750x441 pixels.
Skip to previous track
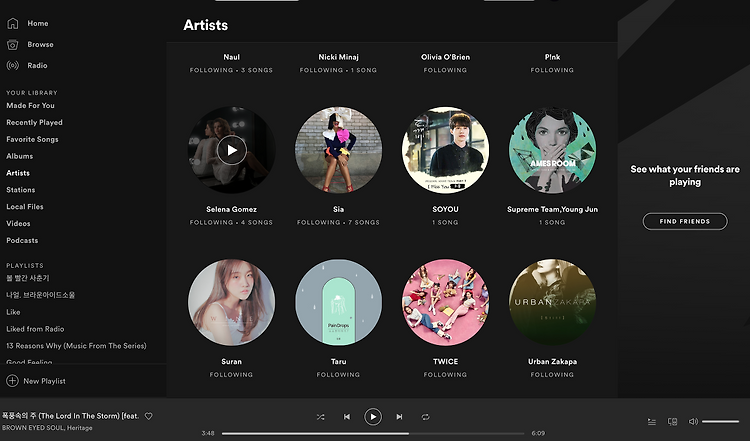347,417
